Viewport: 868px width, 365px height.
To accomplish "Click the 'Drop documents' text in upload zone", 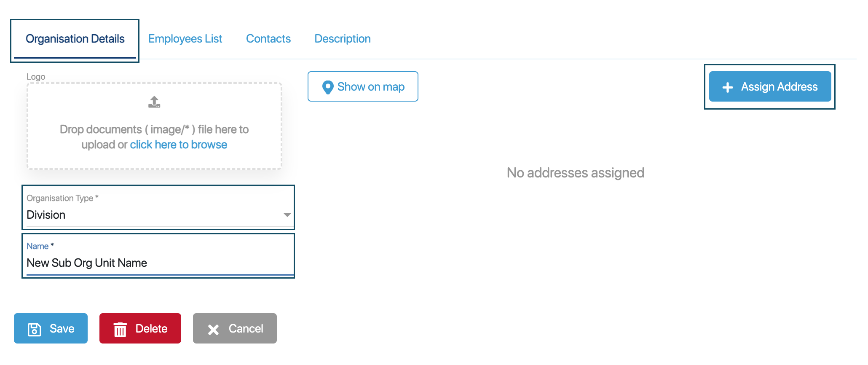I will [x=154, y=129].
